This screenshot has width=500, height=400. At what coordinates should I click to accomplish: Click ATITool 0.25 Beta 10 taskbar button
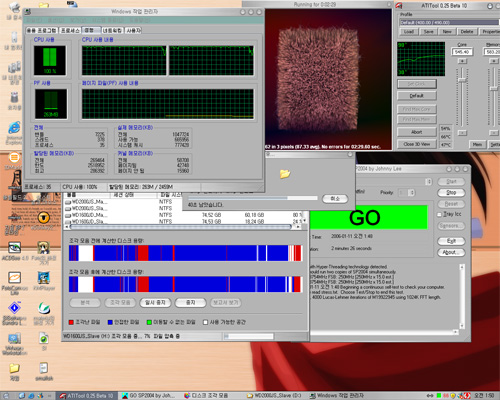click(x=87, y=396)
